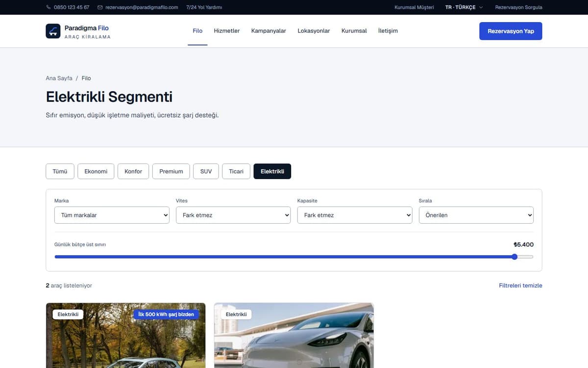Click the ₺5.400 budget value
Screen dimensions: 588x368
[x=523, y=244]
